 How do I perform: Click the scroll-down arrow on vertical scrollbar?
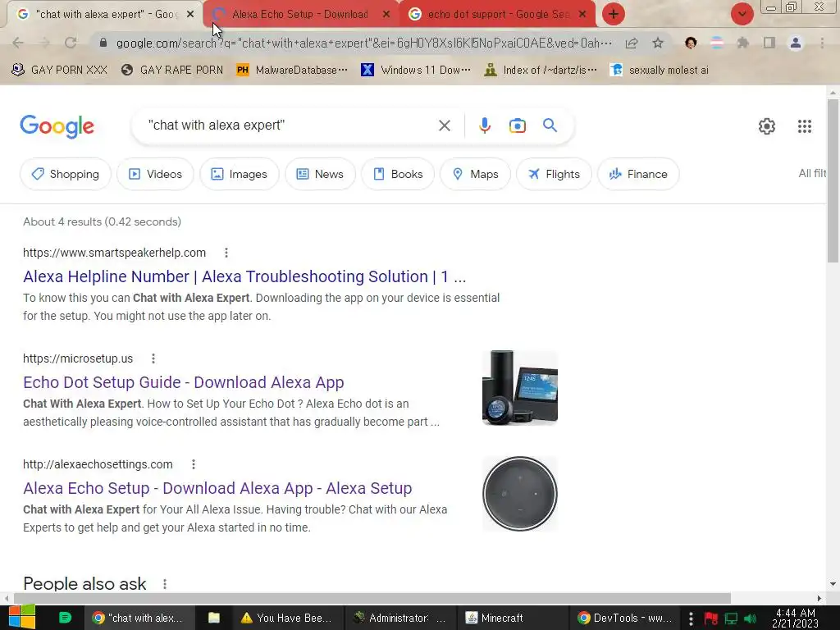(x=833, y=584)
